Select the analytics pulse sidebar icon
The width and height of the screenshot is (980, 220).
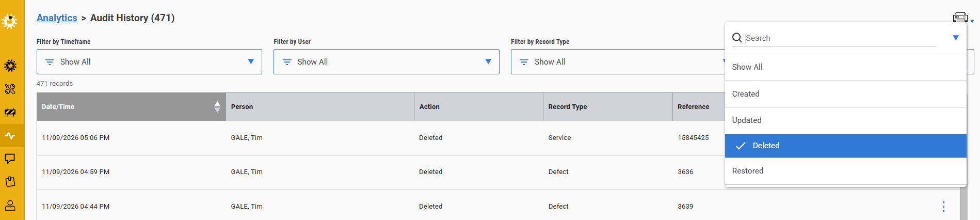[10, 136]
